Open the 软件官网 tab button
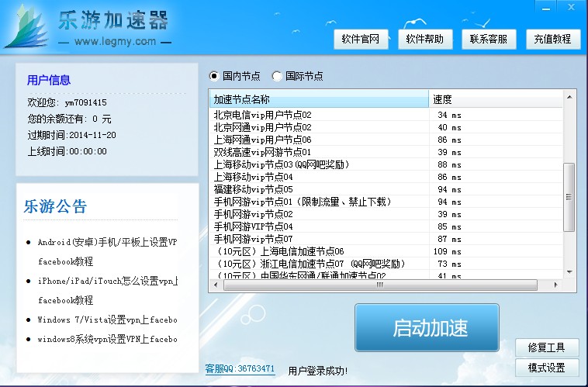 tap(361, 39)
